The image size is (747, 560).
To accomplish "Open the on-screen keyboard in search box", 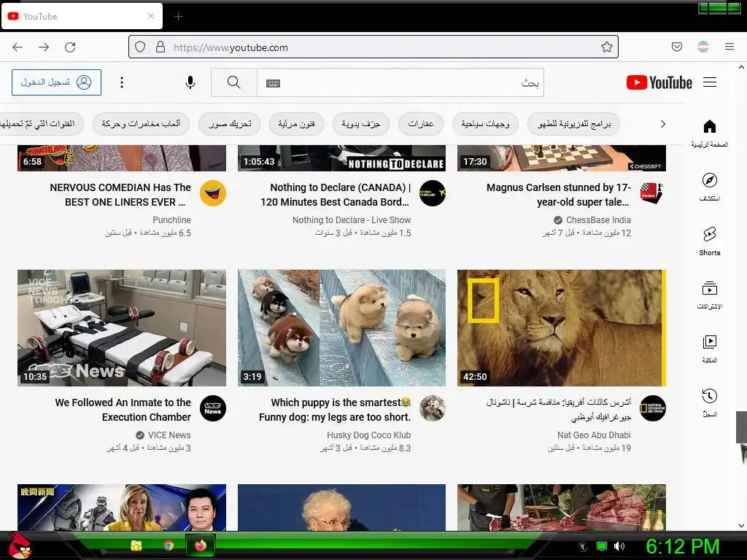I will [x=273, y=83].
